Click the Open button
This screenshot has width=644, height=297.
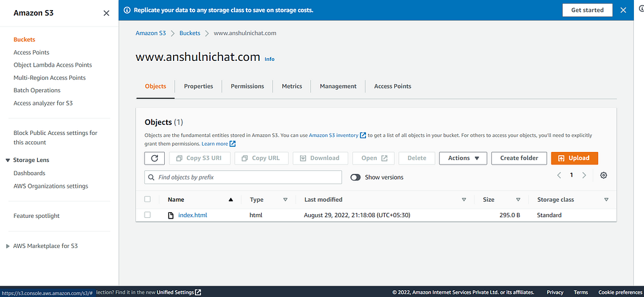pyautogui.click(x=374, y=158)
